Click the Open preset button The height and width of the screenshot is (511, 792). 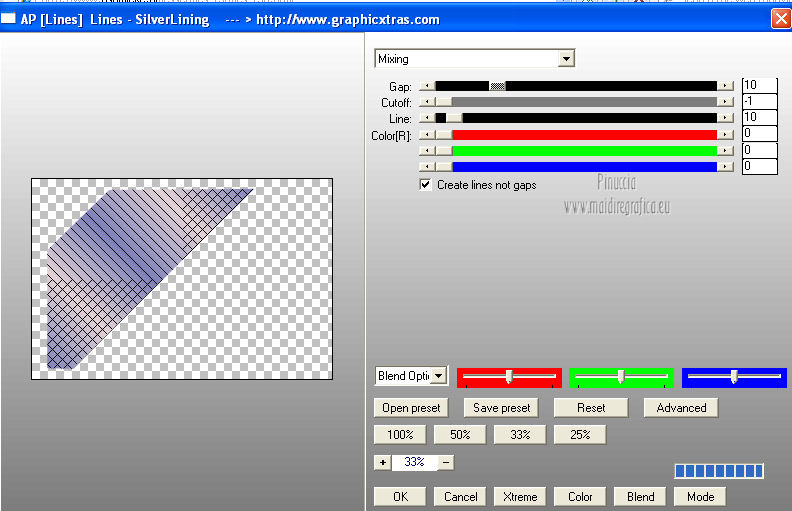tap(411, 408)
